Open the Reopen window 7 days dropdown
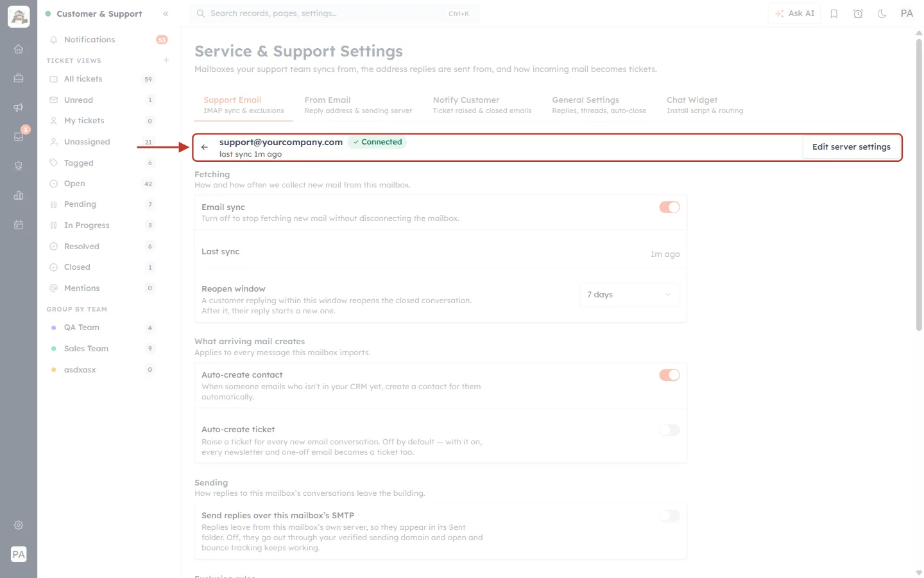The width and height of the screenshot is (924, 578). (x=629, y=295)
